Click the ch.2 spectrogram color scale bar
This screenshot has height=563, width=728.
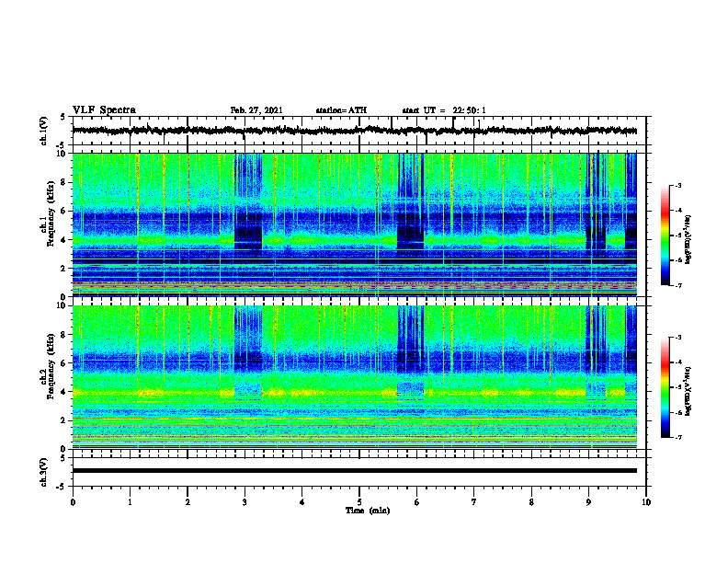(x=665, y=387)
